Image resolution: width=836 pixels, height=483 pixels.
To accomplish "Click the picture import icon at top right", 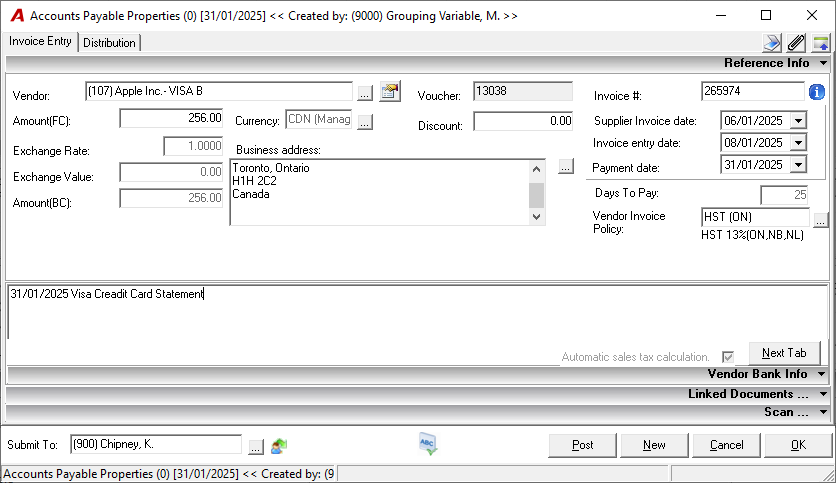I will pos(821,43).
